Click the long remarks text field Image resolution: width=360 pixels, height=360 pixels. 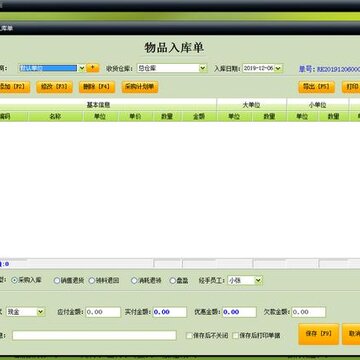pyautogui.click(x=94, y=335)
